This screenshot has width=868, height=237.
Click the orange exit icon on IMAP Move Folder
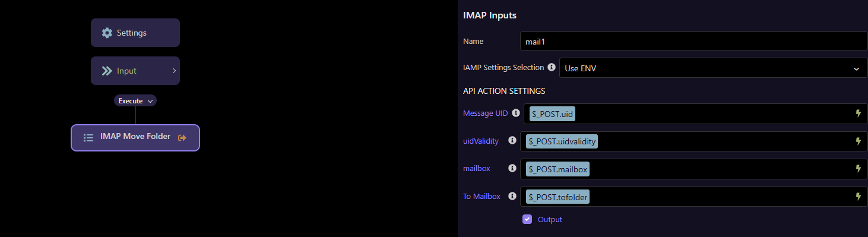click(x=182, y=137)
